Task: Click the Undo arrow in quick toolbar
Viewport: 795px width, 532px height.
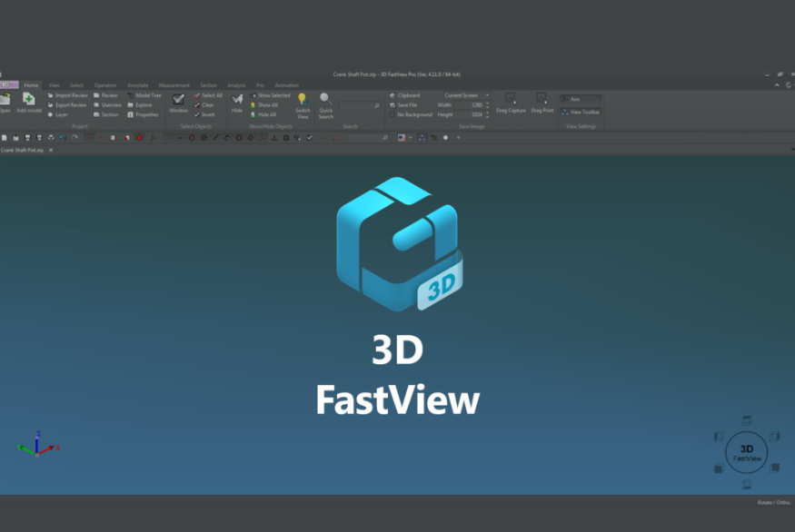Action: click(x=63, y=138)
